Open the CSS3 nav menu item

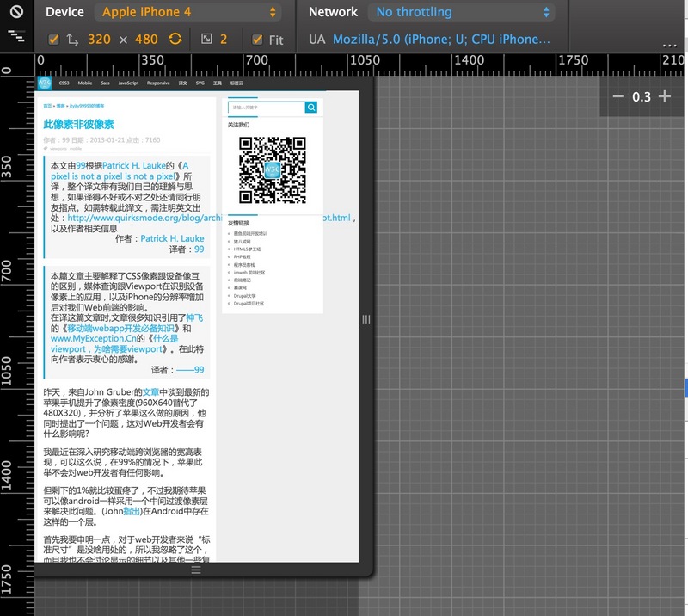pyautogui.click(x=64, y=83)
